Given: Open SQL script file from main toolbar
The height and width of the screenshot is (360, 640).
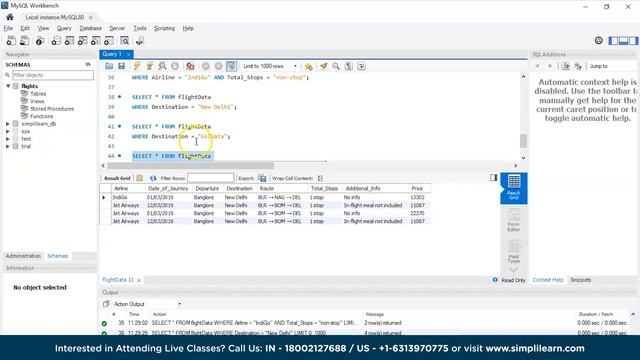Looking at the screenshot, I should pos(24,40).
